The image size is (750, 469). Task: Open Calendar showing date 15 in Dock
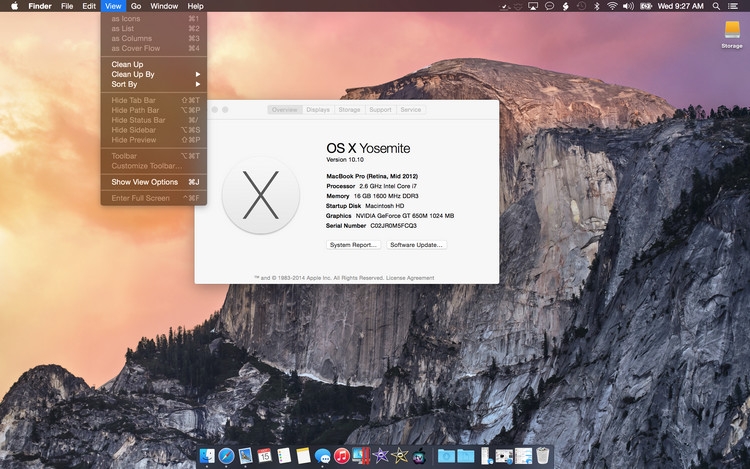(265, 456)
